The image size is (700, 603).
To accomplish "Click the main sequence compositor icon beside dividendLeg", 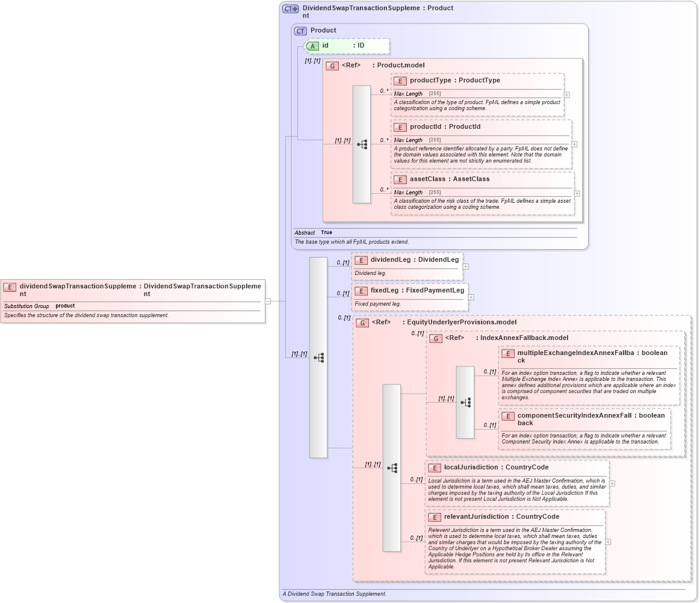I will click(x=319, y=357).
